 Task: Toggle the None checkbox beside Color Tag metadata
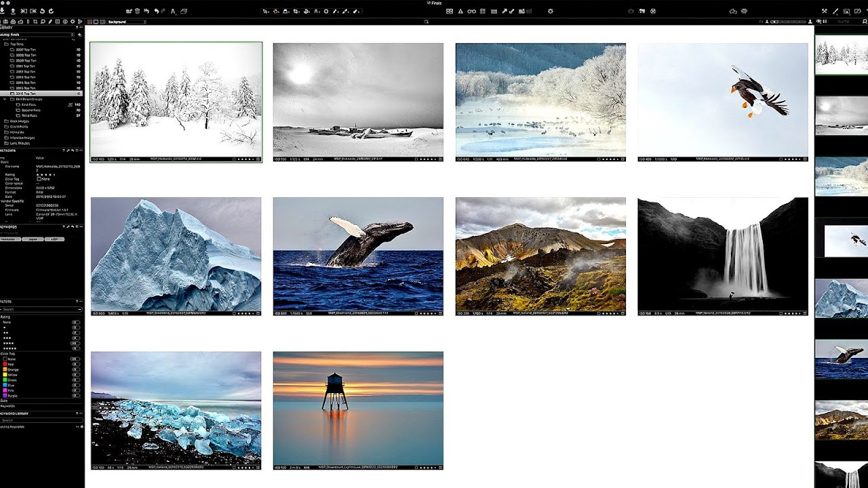click(x=39, y=179)
